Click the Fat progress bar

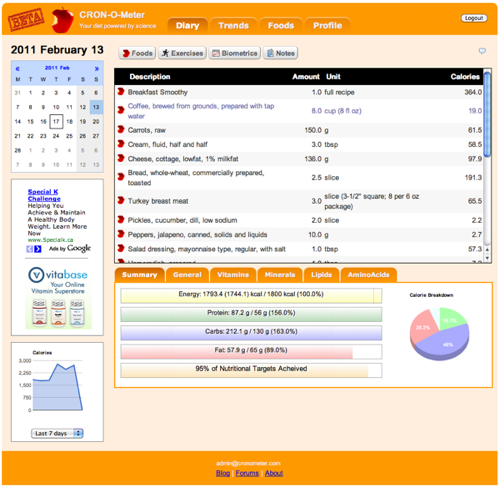click(x=251, y=352)
